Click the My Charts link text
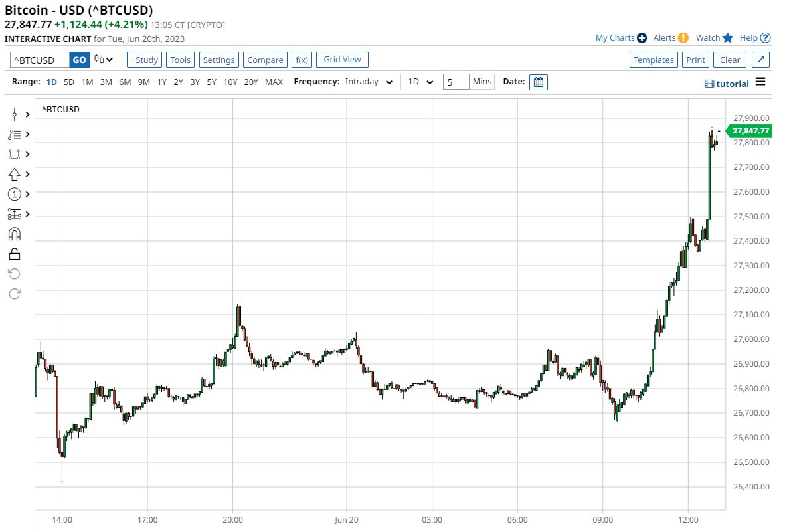This screenshot has height=532, width=787. coord(615,38)
